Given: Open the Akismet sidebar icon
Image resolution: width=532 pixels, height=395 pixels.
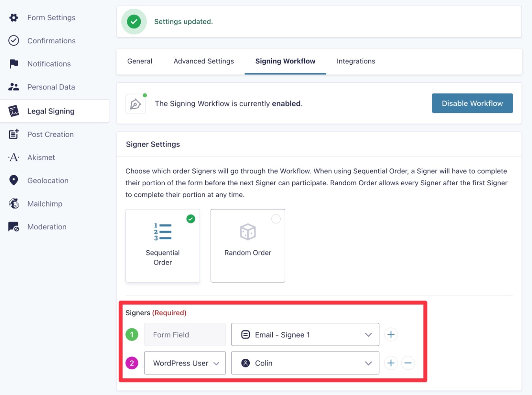Looking at the screenshot, I should pos(14,157).
